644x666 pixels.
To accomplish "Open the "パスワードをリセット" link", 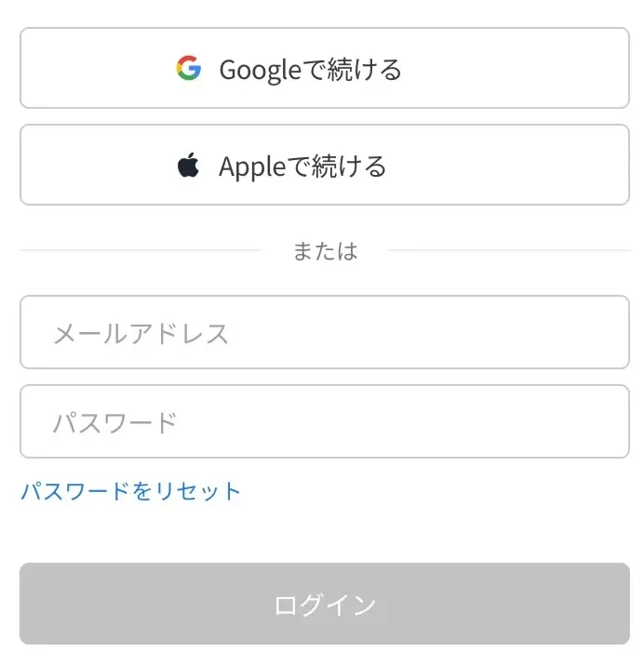I will [131, 491].
